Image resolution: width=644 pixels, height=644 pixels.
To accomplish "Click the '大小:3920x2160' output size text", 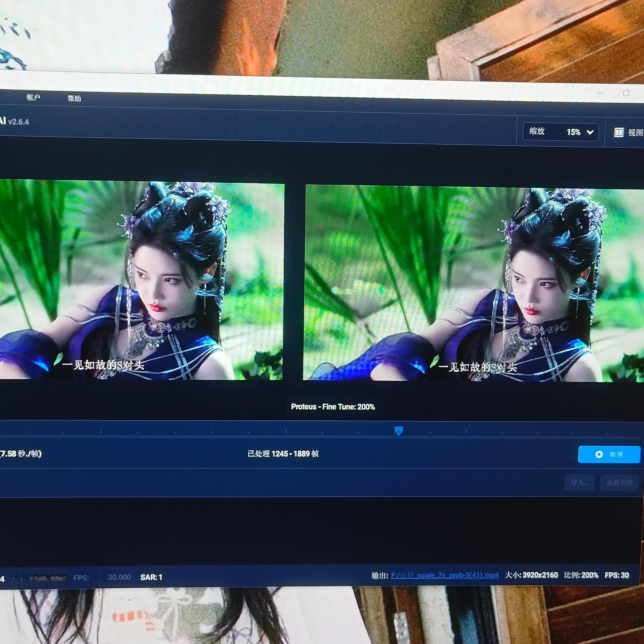I will [x=531, y=575].
